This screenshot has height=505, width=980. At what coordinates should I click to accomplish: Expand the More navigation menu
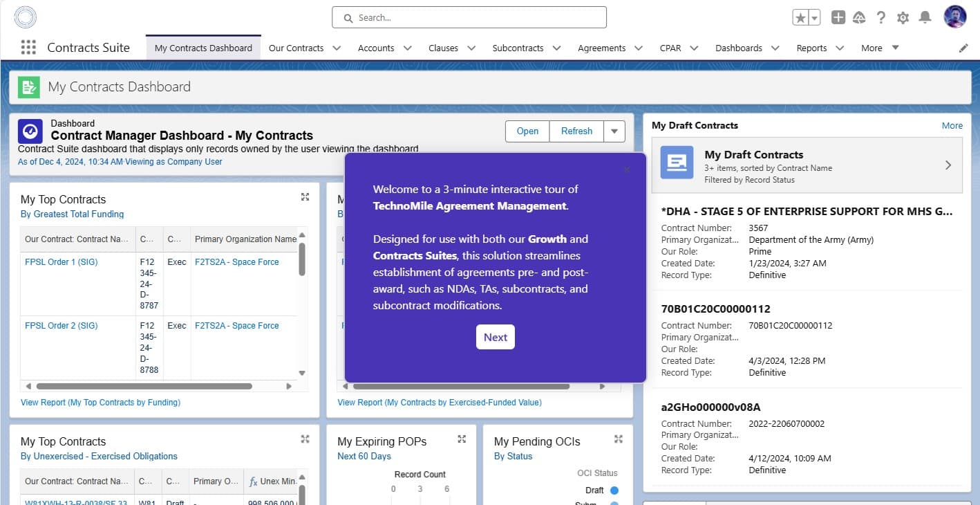[x=895, y=48]
